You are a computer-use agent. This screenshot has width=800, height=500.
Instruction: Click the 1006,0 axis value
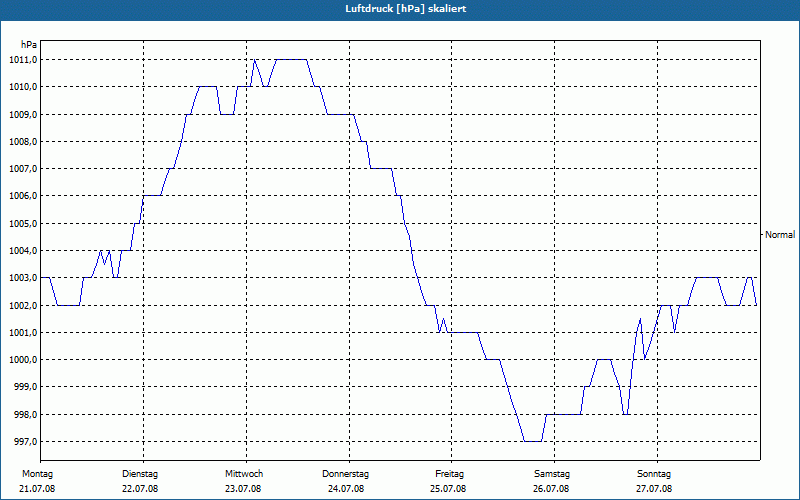click(23, 196)
